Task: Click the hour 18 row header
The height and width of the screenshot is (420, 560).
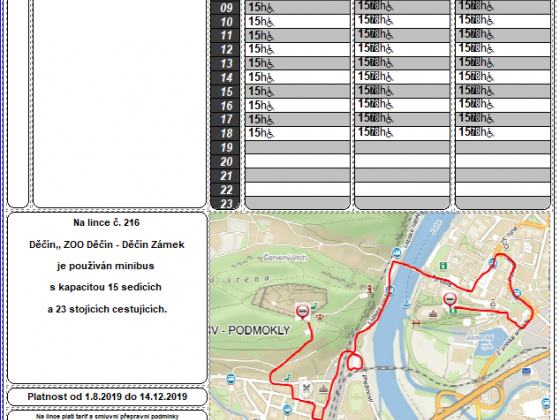Action: [x=226, y=134]
